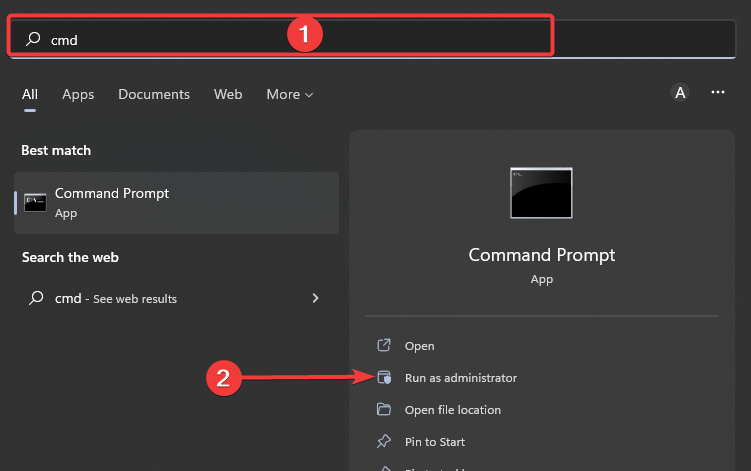Expand the cmd web results chevron
Image resolution: width=751 pixels, height=471 pixels.
click(315, 298)
